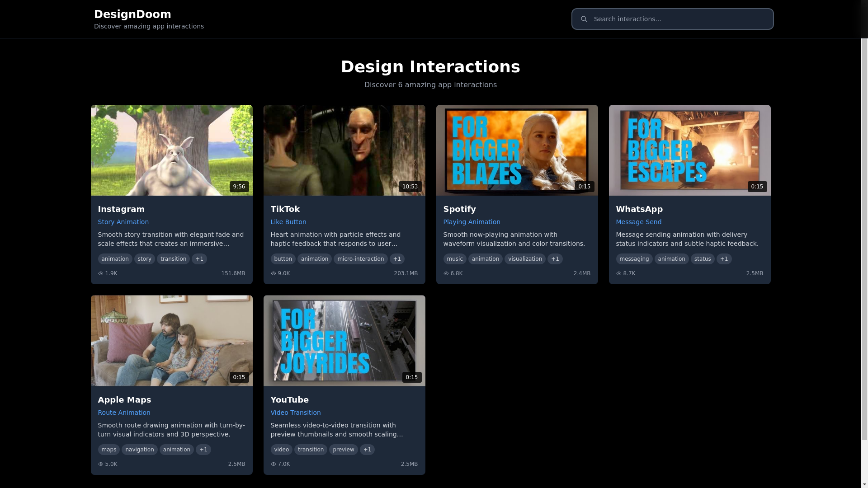Viewport: 868px width, 488px height.
Task: Click the Like Button link
Action: (x=288, y=222)
